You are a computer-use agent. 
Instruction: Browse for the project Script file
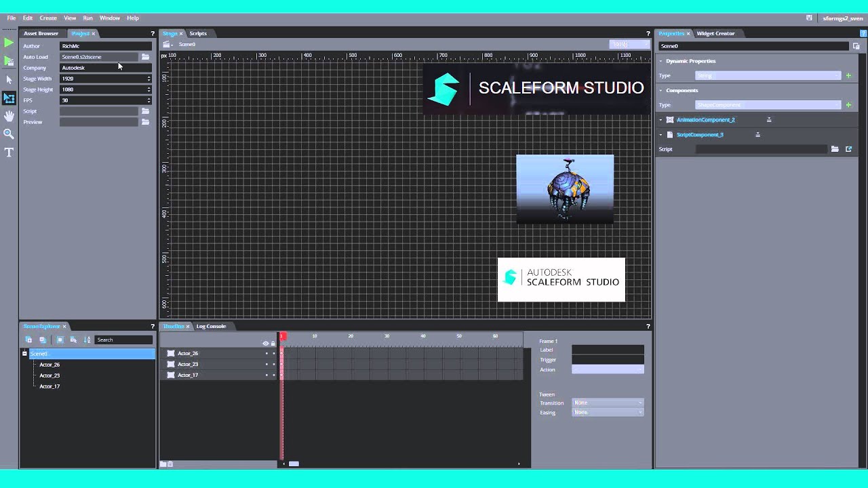click(145, 111)
